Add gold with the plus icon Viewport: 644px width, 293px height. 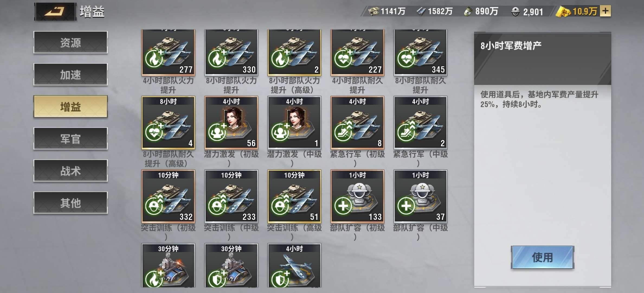pos(605,11)
